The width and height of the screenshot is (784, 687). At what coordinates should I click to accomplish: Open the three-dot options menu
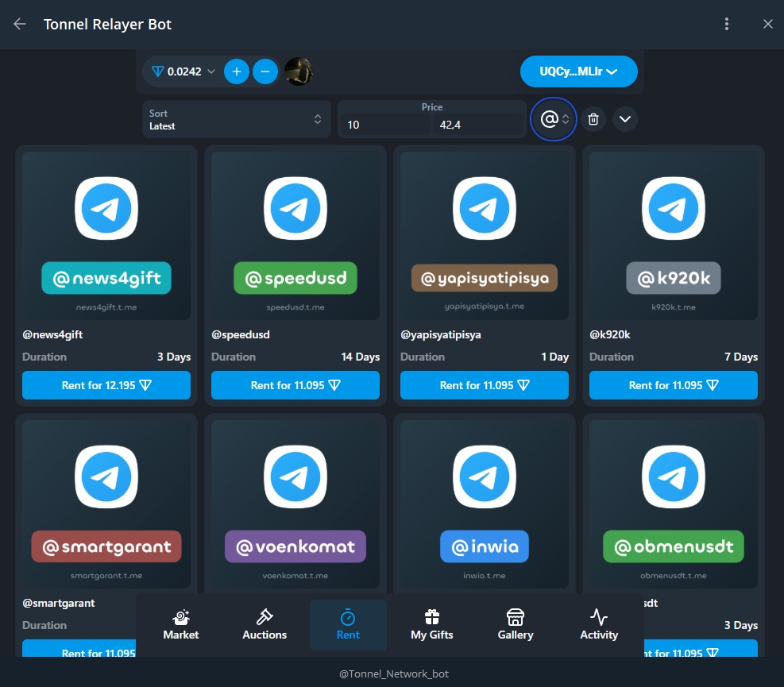pos(726,24)
